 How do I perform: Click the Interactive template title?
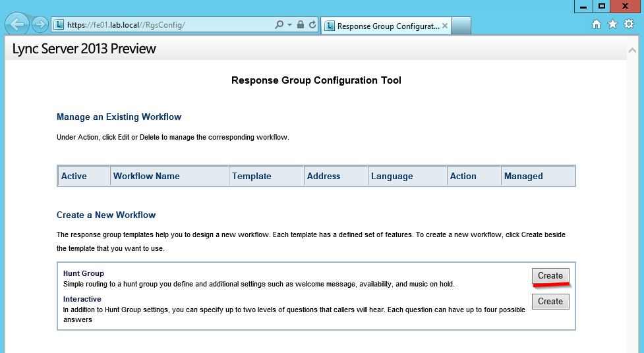(x=82, y=299)
